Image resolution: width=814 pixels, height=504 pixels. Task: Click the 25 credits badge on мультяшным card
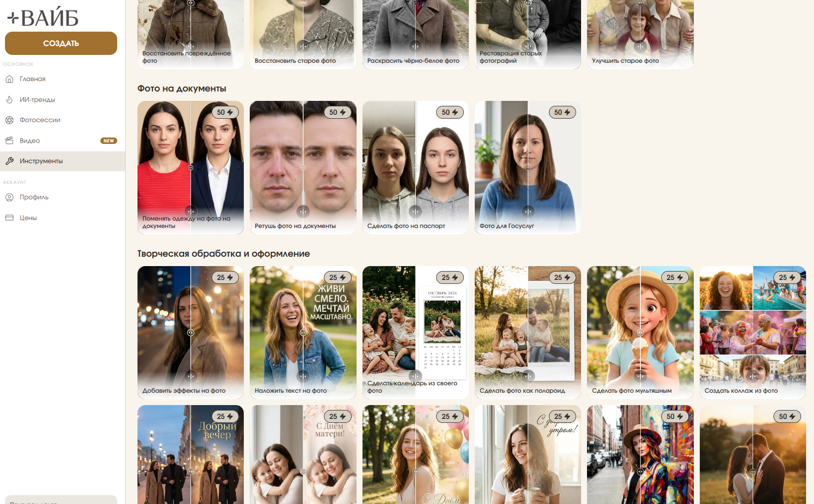pyautogui.click(x=675, y=277)
